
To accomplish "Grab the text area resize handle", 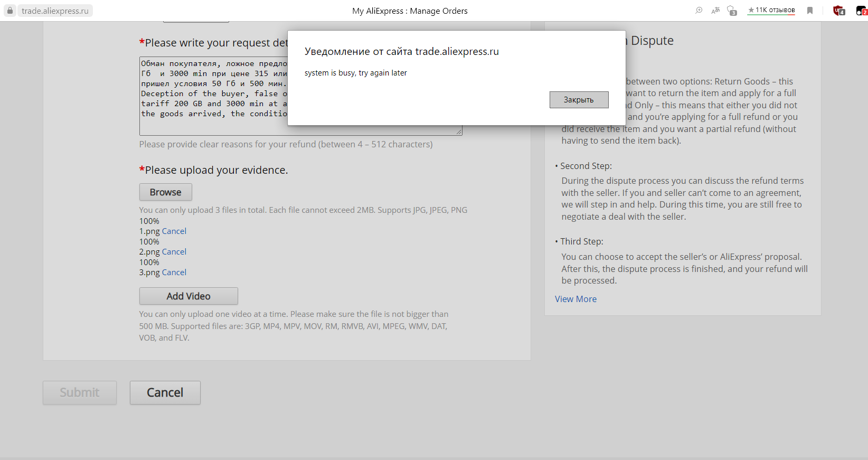I will (459, 132).
